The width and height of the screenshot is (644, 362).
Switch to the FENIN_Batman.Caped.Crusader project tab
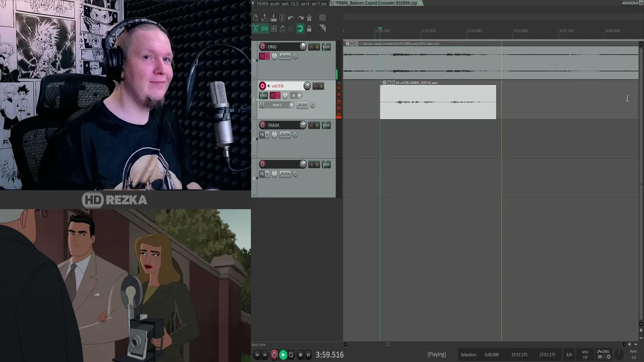coord(376,3)
